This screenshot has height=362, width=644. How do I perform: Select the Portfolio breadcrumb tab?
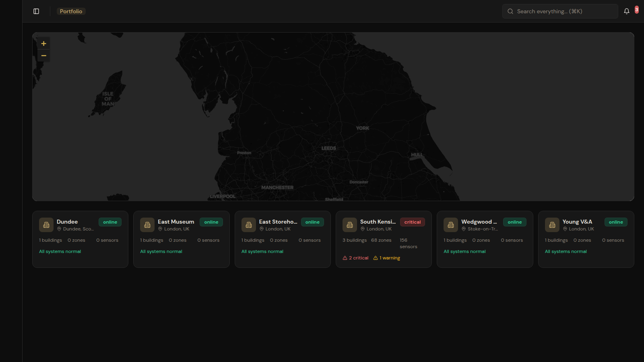point(71,11)
